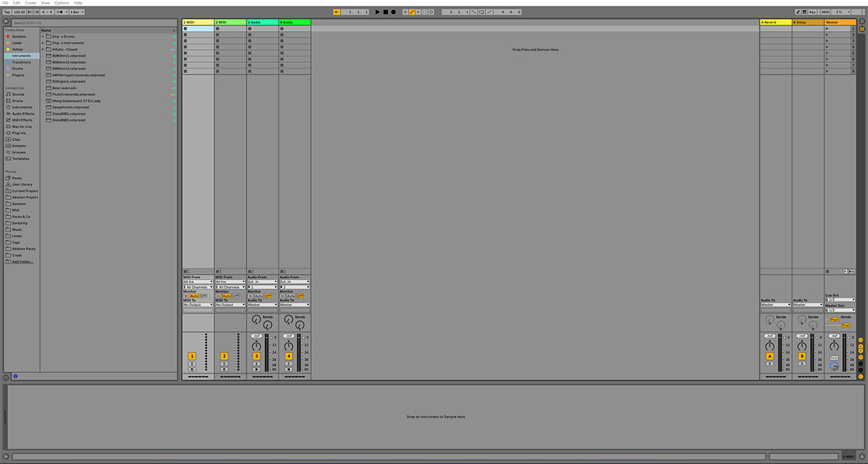Image resolution: width=868 pixels, height=464 pixels.
Task: Open the Max for Live category
Action: click(x=20, y=127)
